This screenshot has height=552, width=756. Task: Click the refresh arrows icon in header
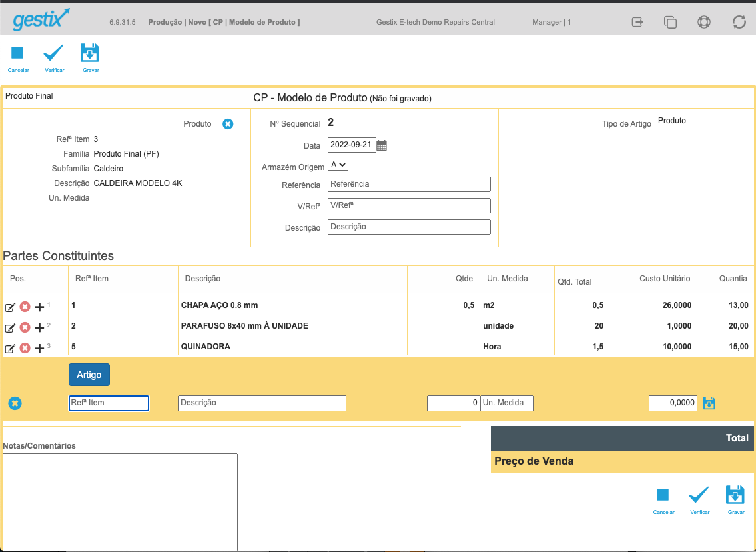pyautogui.click(x=739, y=22)
